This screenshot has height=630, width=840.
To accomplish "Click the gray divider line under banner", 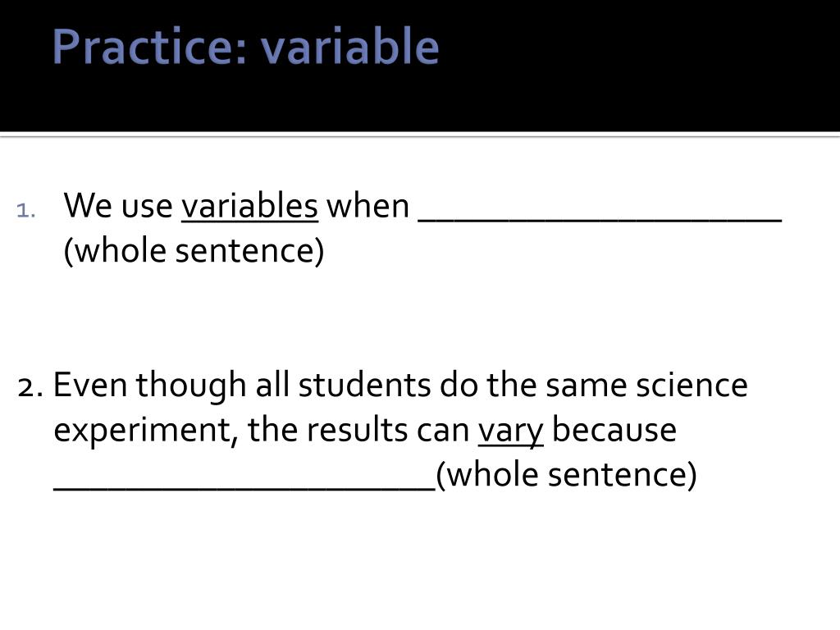I will [x=420, y=135].
